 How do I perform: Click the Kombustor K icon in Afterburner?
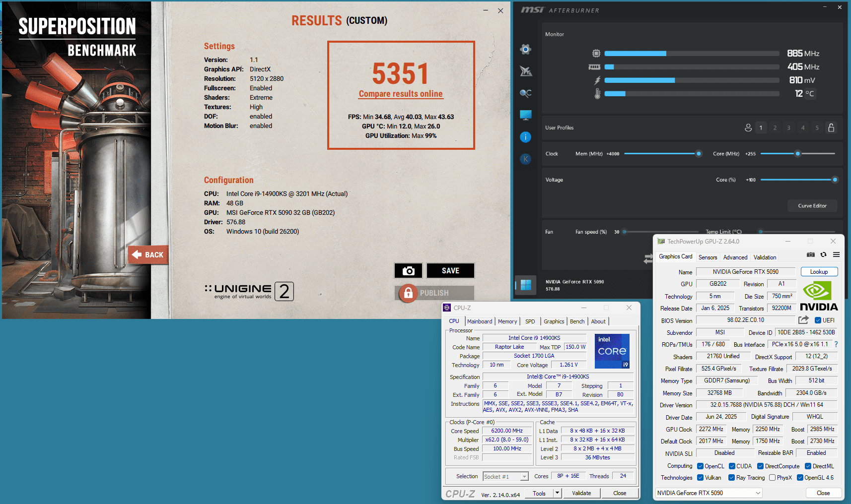[525, 159]
